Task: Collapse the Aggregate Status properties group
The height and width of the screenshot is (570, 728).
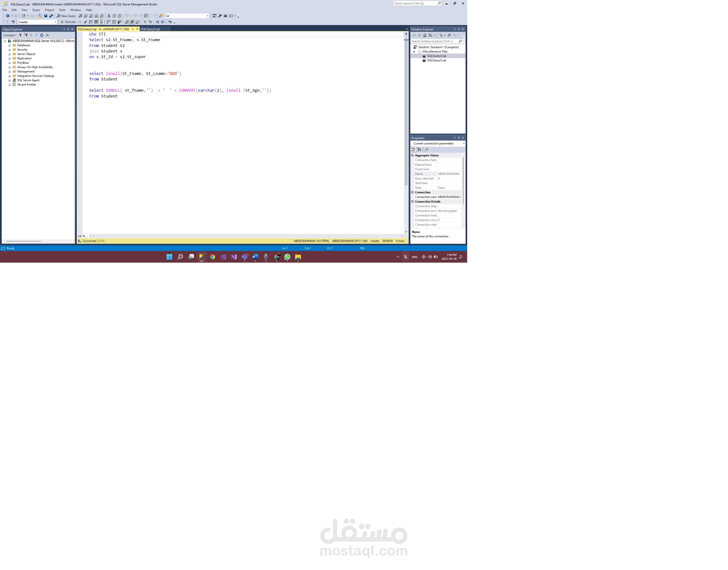Action: coord(412,155)
